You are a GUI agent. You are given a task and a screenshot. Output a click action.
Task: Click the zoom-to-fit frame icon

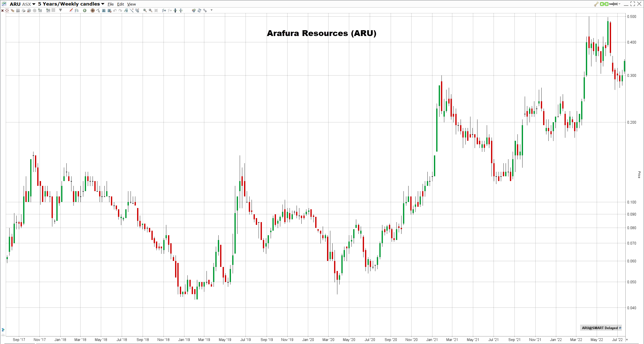click(x=156, y=11)
